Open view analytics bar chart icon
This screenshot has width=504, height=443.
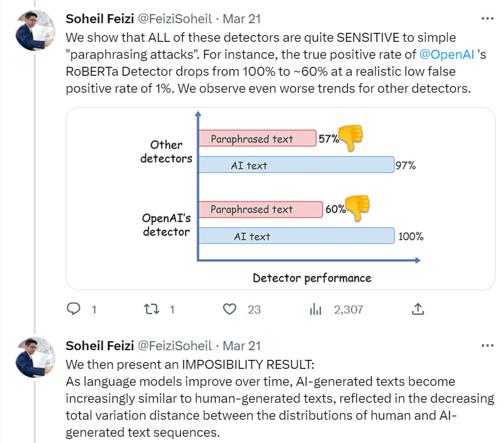(x=316, y=309)
